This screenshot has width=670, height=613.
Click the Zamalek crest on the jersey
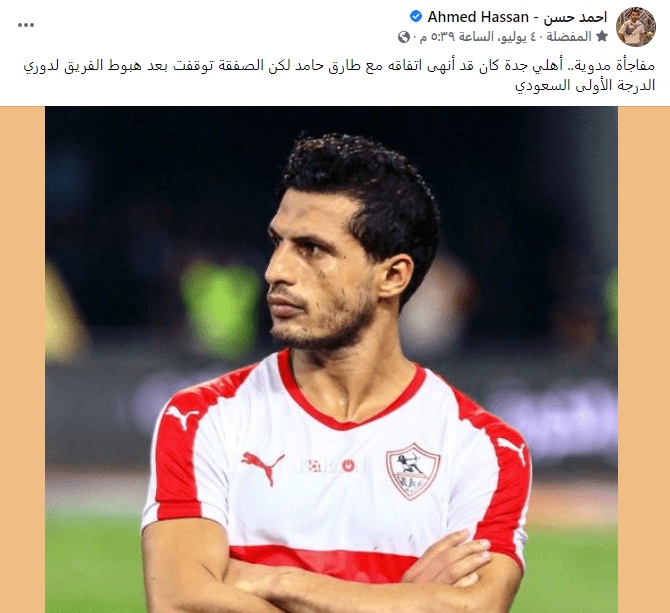tap(413, 471)
